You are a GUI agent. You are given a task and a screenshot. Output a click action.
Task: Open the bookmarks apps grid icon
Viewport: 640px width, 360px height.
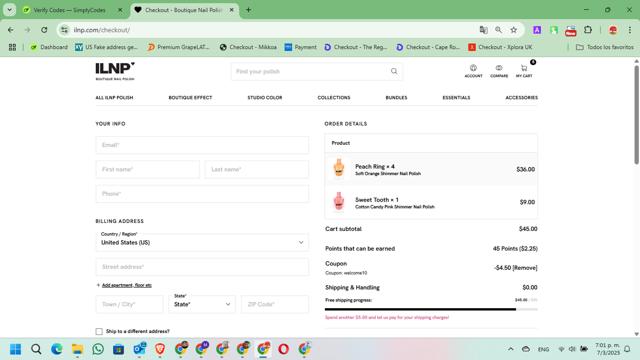[12, 47]
